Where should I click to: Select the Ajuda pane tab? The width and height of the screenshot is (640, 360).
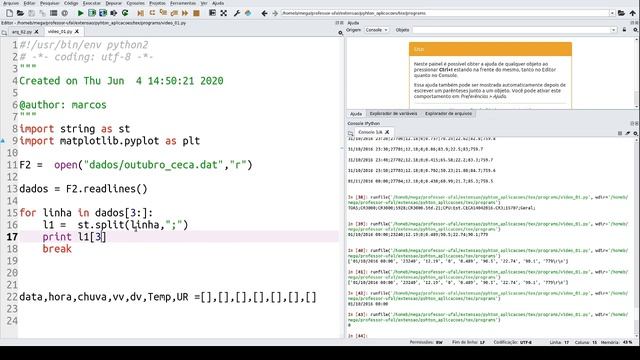[x=356, y=114]
